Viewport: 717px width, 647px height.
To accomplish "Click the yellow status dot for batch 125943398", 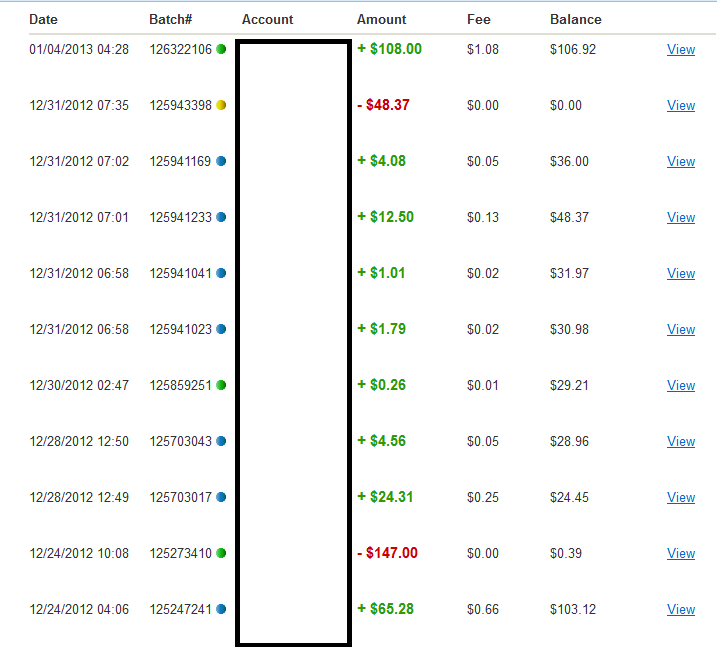I will pos(221,105).
